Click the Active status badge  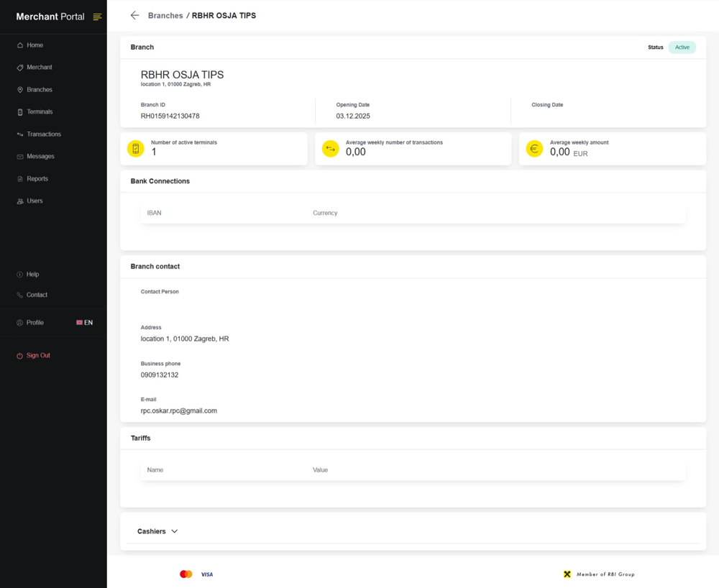(682, 47)
